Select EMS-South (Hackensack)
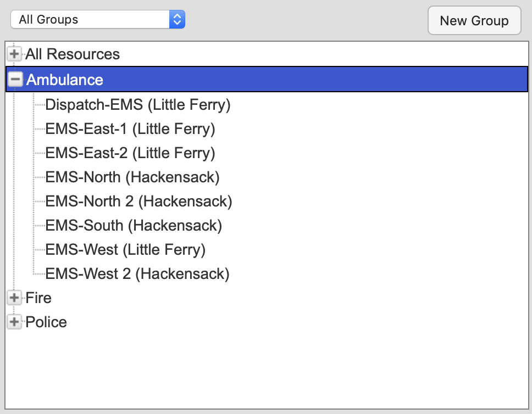The image size is (532, 414). [x=134, y=225]
